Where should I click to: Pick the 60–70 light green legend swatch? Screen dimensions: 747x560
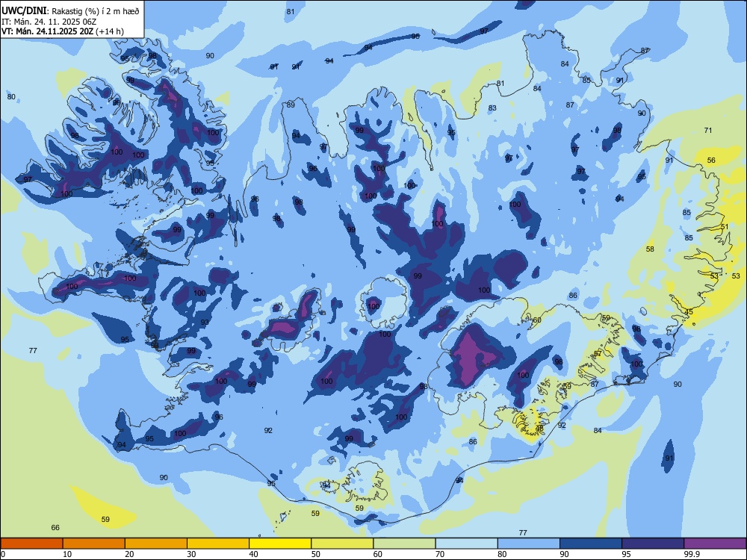(404, 544)
